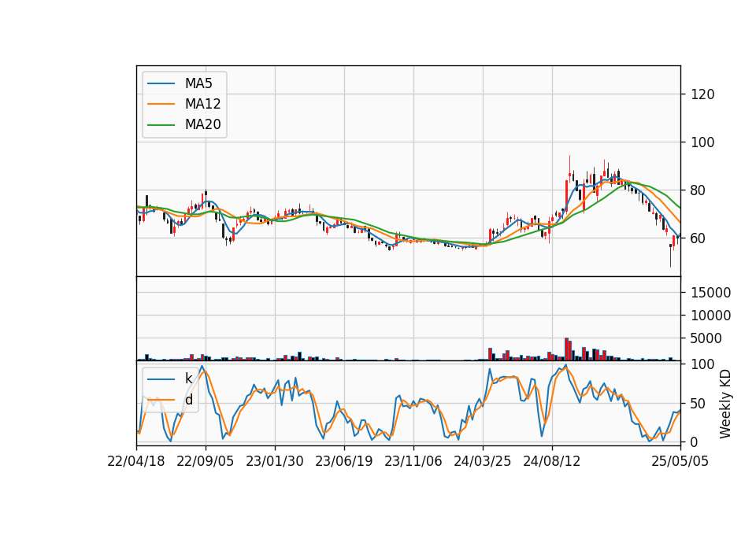Click the 120 price axis label
Image resolution: width=756 pixels, height=543 pixels.
702,94
